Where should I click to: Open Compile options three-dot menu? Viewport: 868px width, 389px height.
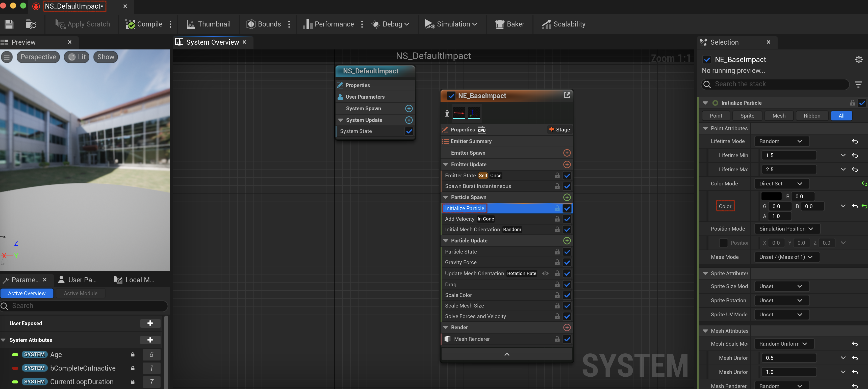click(170, 24)
